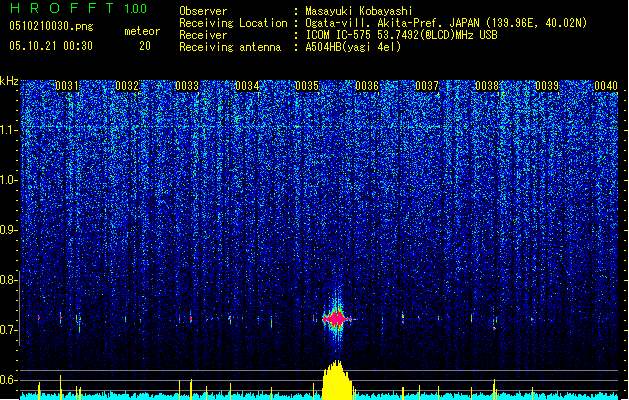
Task: Click the large pink meteor echo burst
Action: click(336, 319)
